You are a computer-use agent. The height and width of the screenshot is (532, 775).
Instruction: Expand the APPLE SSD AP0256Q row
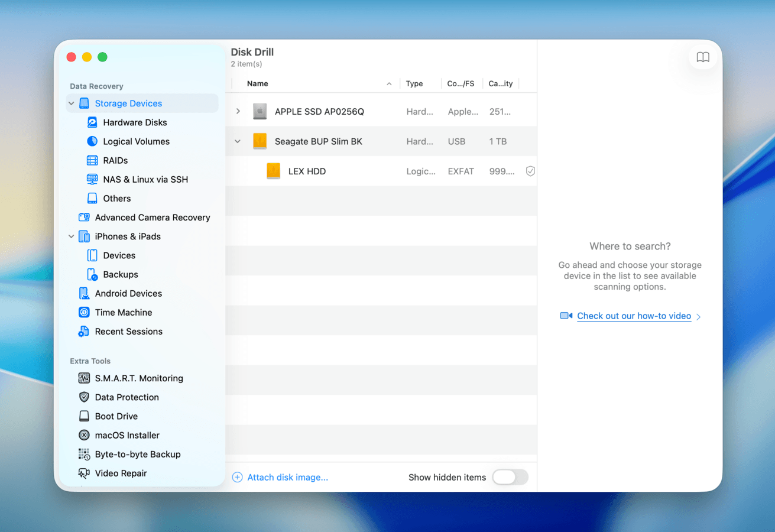238,112
